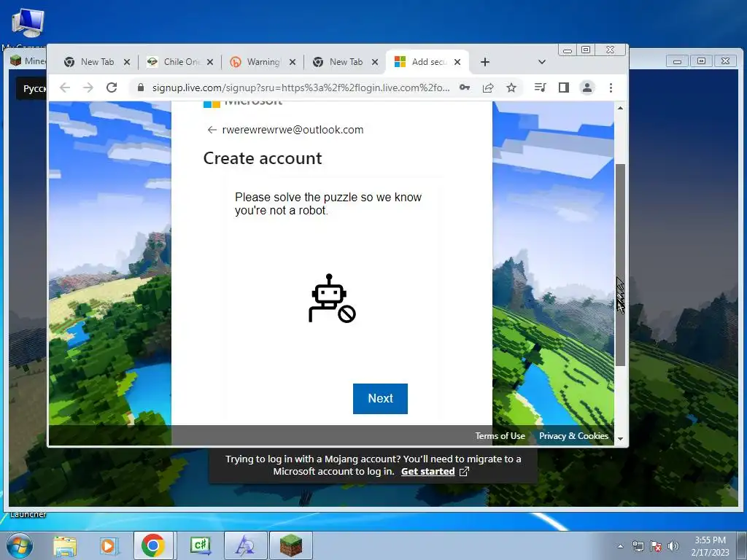Close the first New Tab
The width and height of the screenshot is (747, 560).
tap(127, 62)
